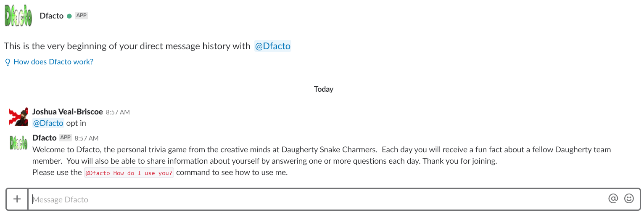The width and height of the screenshot is (644, 215).
Task: Click the Today date divider
Action: click(324, 89)
